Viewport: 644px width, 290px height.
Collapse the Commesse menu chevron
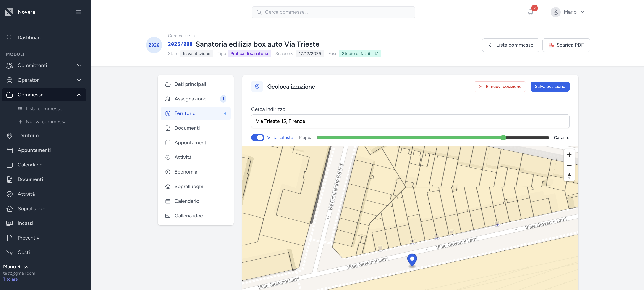tap(79, 95)
